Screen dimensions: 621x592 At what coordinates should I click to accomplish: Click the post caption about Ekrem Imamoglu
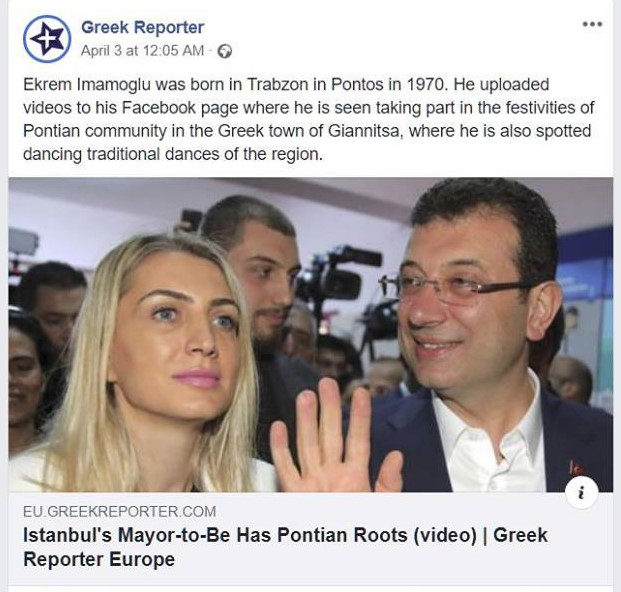(x=309, y=119)
